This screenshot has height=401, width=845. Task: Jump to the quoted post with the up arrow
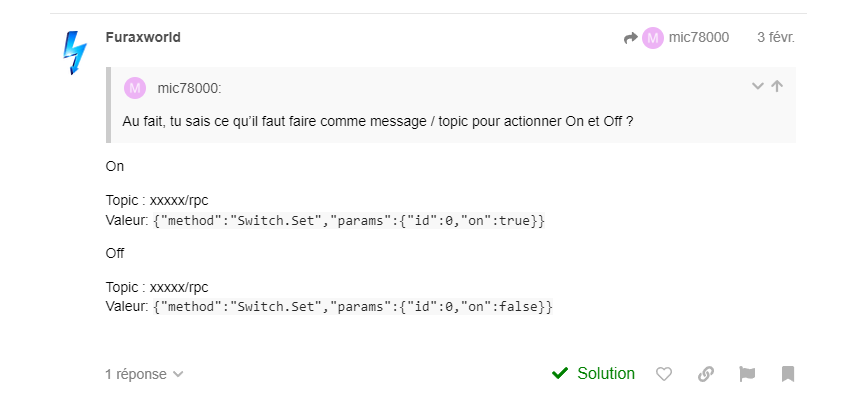pyautogui.click(x=777, y=86)
